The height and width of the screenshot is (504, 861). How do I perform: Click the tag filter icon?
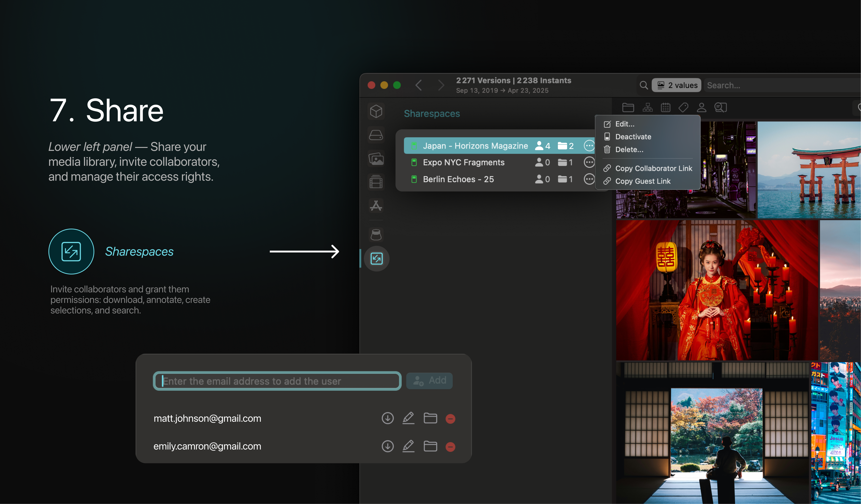tap(683, 108)
